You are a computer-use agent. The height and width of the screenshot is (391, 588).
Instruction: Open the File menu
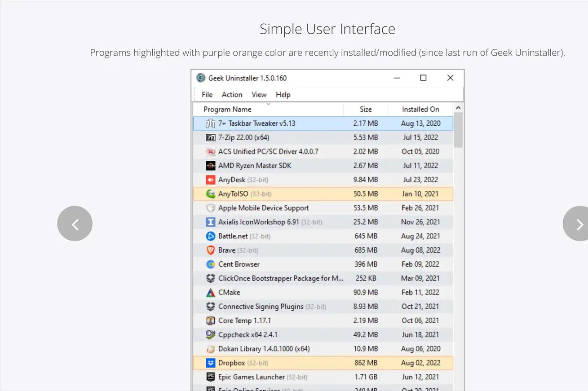[207, 94]
